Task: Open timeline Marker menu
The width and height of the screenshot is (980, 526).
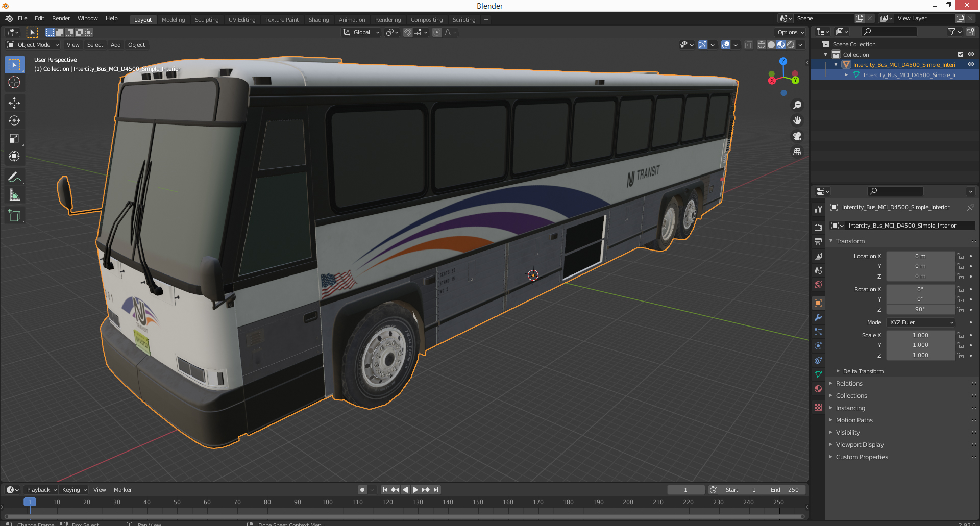Action: (122, 490)
